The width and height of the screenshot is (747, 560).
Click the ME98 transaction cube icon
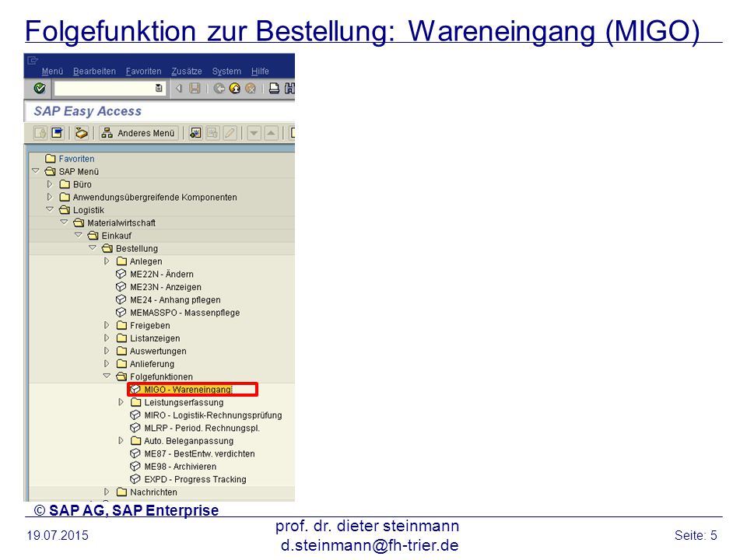(135, 467)
